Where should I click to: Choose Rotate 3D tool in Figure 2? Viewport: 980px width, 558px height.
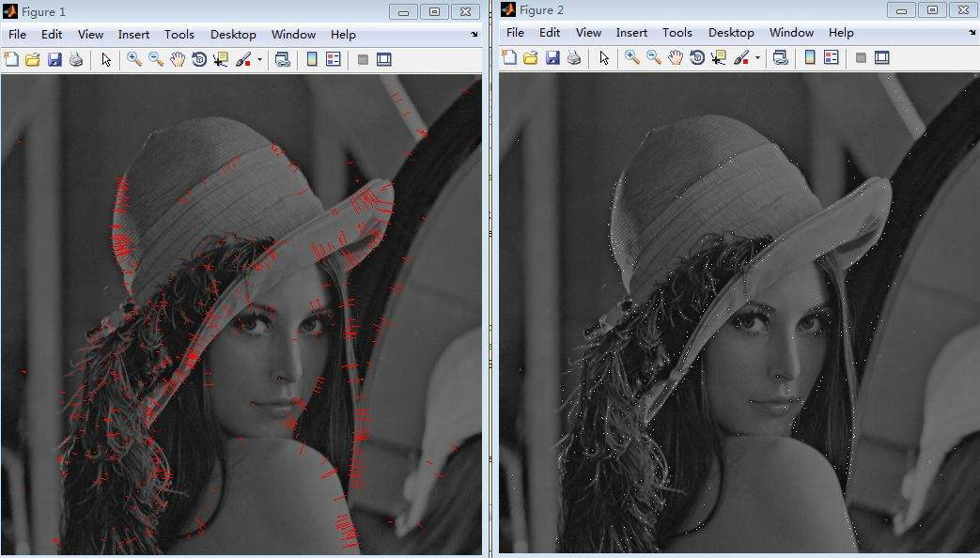[x=697, y=57]
